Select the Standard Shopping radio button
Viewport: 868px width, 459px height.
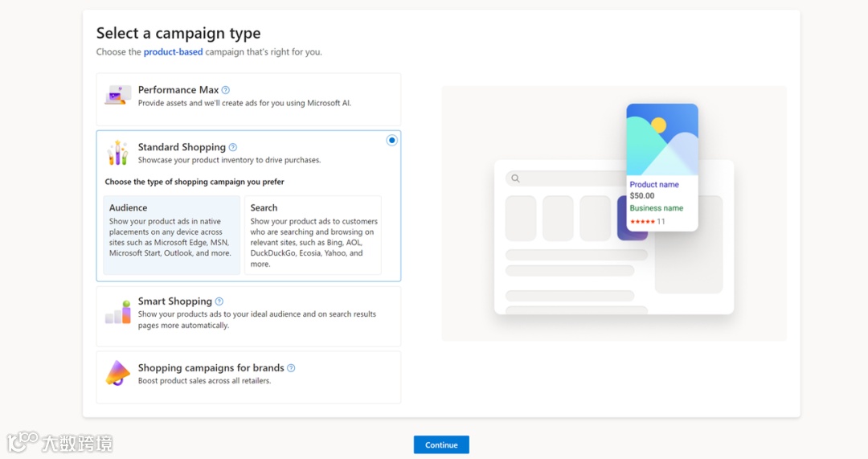[392, 141]
